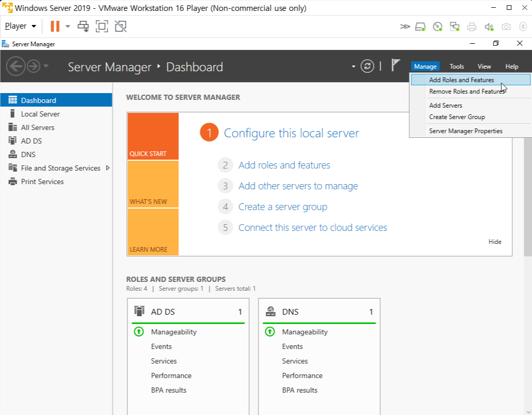Select the QUICK START tile
Viewport: 532px width, 415px height.
pos(153,136)
